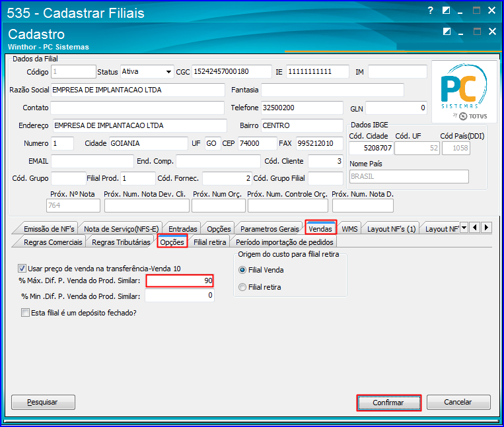504x427 pixels.
Task: Click the Próx. Num. Controle Orç. field
Action: point(288,206)
